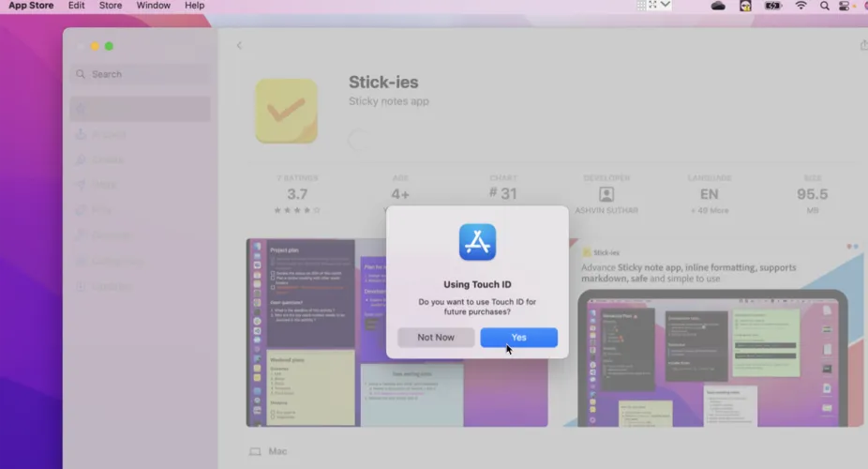Open the first Stick-ies screenshot preview
The image size is (868, 469).
click(x=397, y=332)
